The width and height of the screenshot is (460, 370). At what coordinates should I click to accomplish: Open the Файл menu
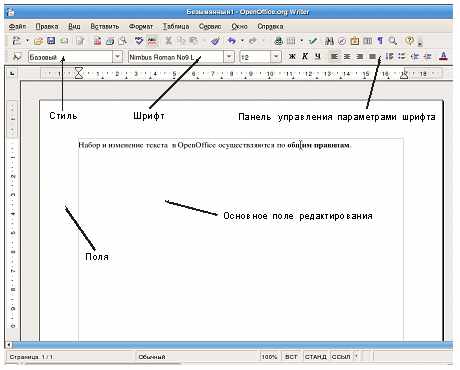[x=18, y=26]
